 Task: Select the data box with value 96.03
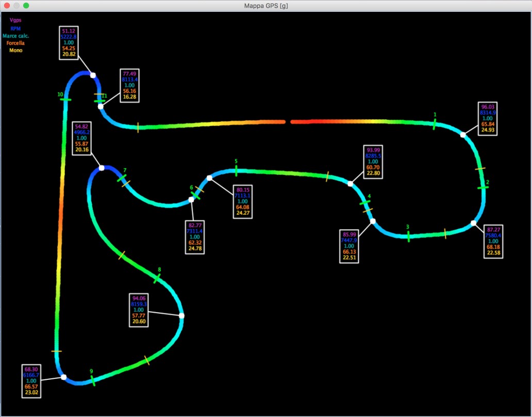(x=488, y=119)
